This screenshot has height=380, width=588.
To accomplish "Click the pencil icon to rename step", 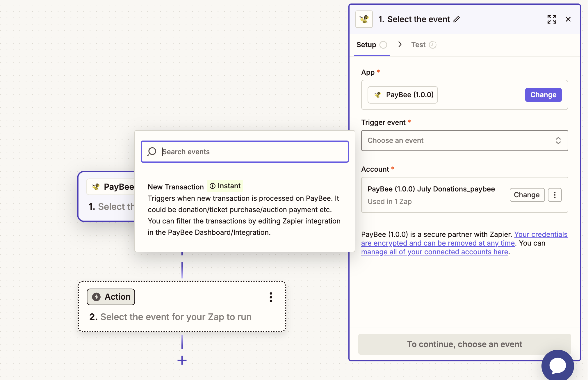I will (x=457, y=19).
